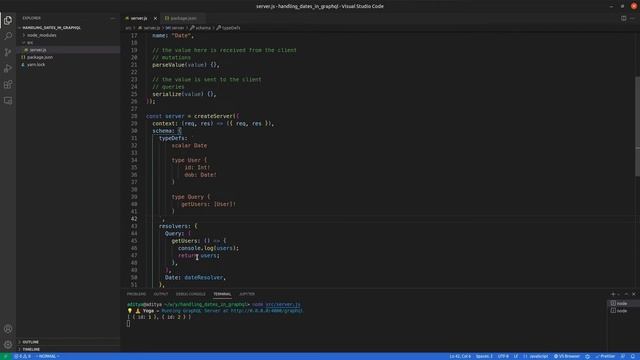Image resolution: width=640 pixels, height=360 pixels.
Task: Click the console.log statement on line 46
Action: [x=208, y=248]
